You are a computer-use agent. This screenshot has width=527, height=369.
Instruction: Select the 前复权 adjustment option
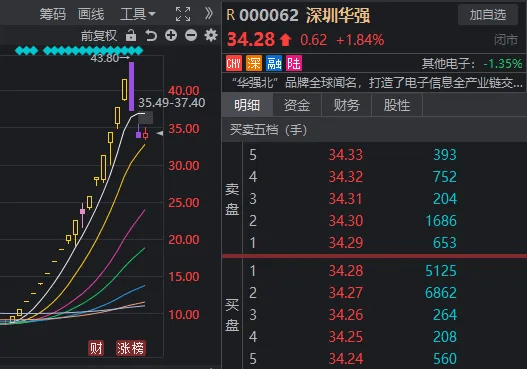(x=99, y=36)
